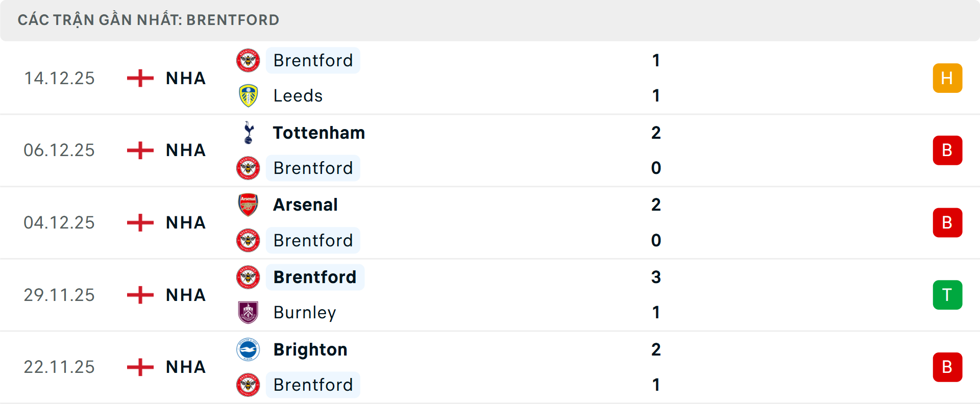Image resolution: width=980 pixels, height=404 pixels.
Task: Open the NHA league label for 04.12.25
Action: (x=185, y=222)
